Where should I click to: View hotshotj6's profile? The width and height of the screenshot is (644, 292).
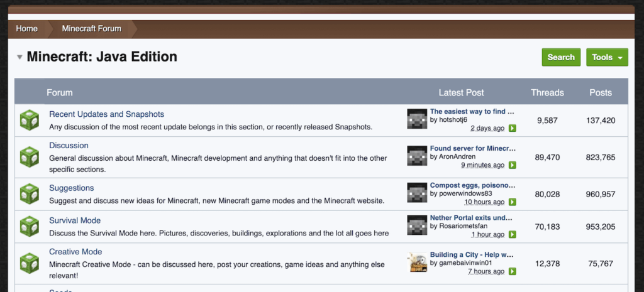pos(453,120)
